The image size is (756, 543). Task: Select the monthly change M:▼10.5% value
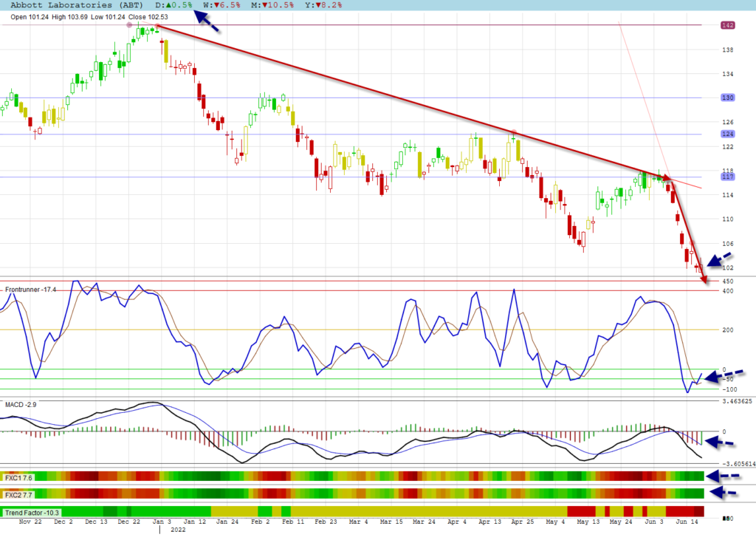click(272, 5)
